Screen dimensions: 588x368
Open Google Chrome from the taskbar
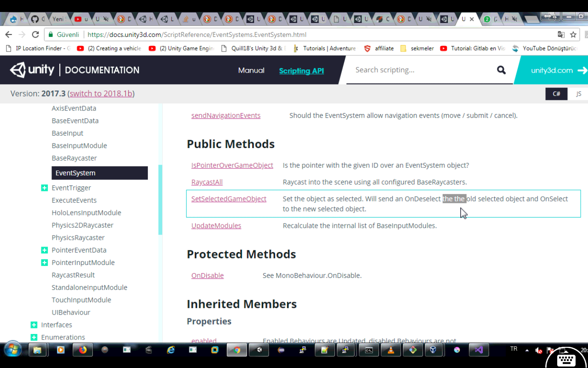[x=237, y=350]
